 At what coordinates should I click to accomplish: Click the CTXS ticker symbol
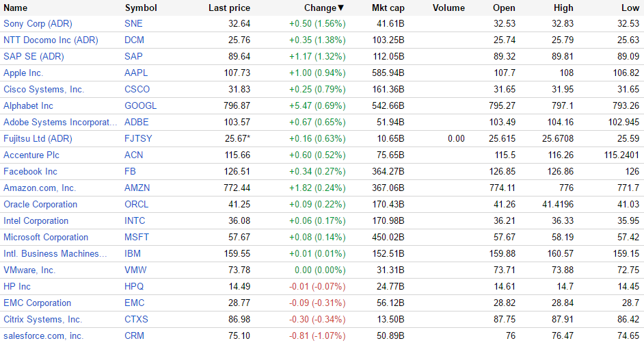pyautogui.click(x=137, y=319)
